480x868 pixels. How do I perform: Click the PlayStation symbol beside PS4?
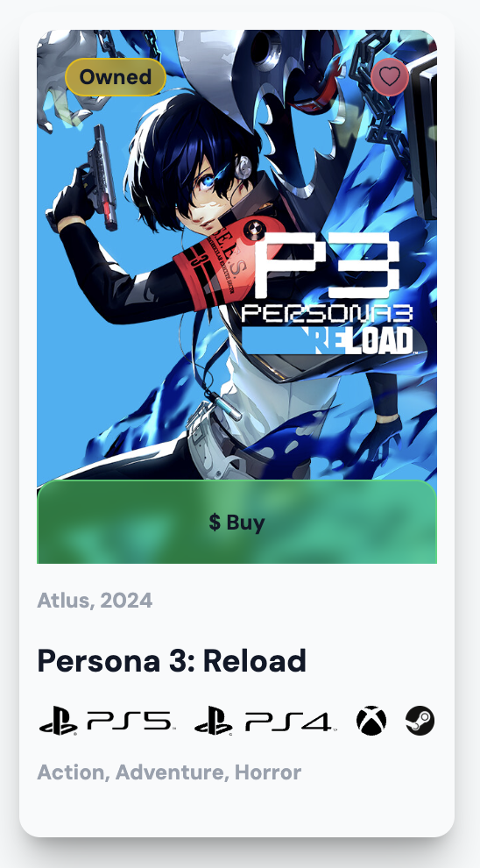pyautogui.click(x=214, y=721)
